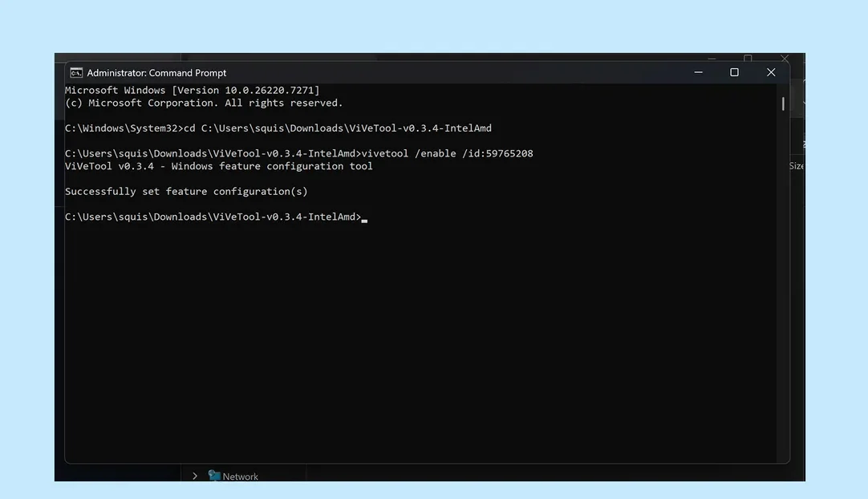The image size is (868, 499).
Task: Minimize the Administrator Command Prompt window
Action: point(698,73)
